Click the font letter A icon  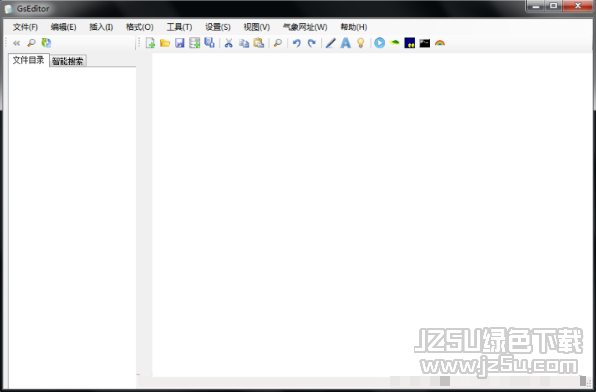click(x=346, y=43)
